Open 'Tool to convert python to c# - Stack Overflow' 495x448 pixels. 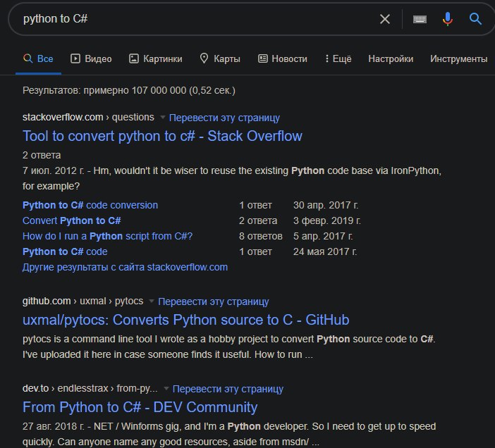(x=162, y=136)
